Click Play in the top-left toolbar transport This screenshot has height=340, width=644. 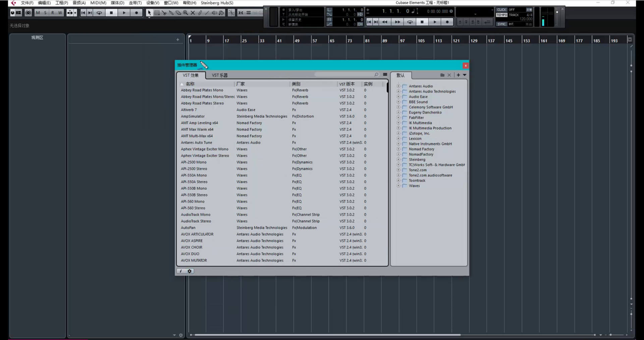[124, 13]
